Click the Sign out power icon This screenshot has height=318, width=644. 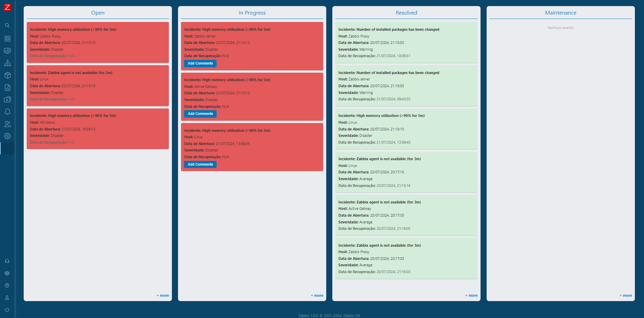[x=7, y=310]
